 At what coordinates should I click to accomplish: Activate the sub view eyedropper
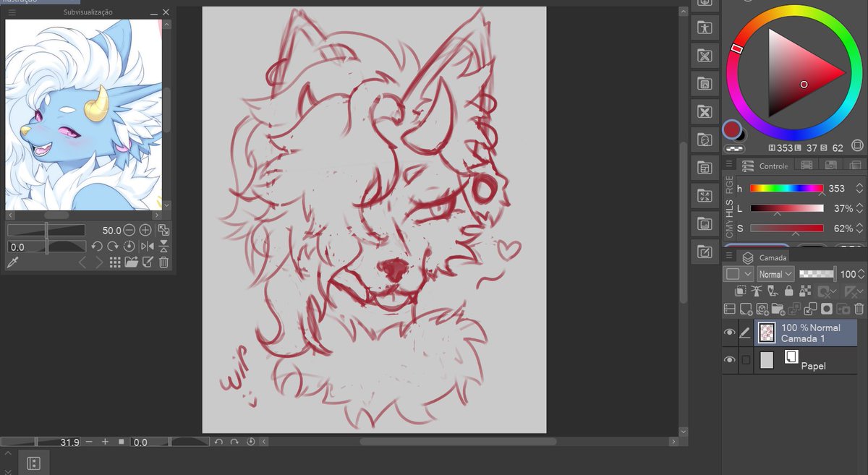[13, 262]
